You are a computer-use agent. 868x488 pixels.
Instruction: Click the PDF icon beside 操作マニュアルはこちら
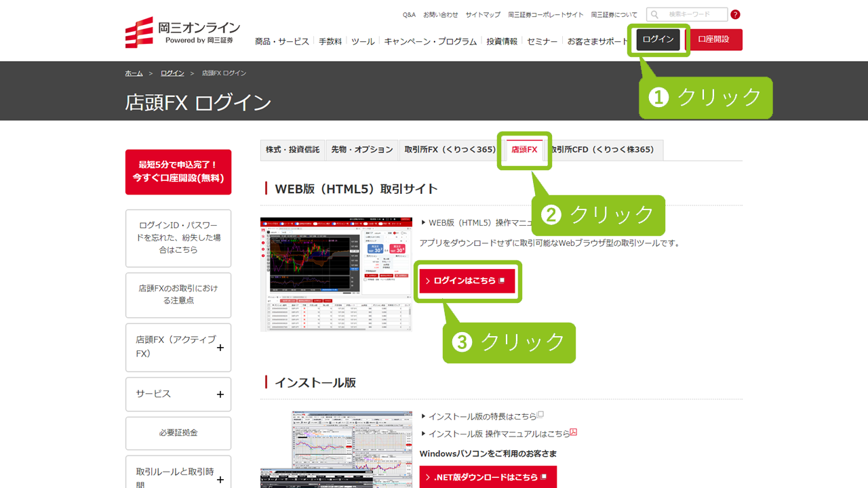pos(574,432)
